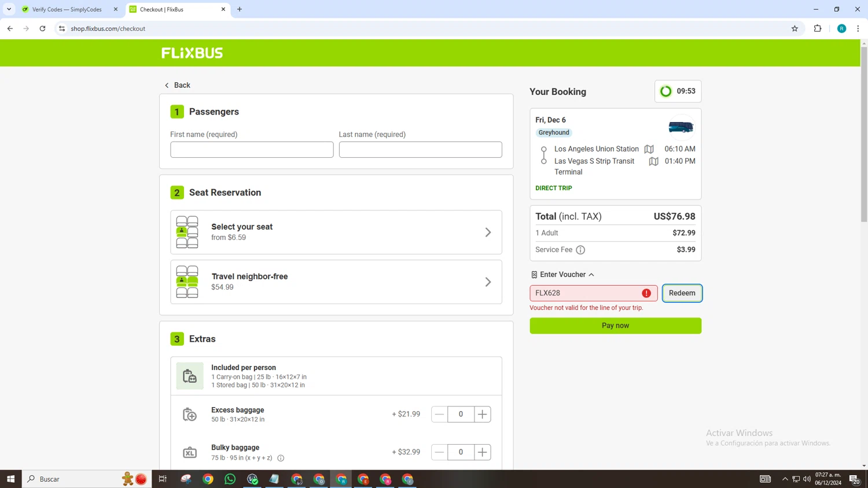Click the Excess baggage quantity field
Screen dimensions: 868x488
click(461, 414)
